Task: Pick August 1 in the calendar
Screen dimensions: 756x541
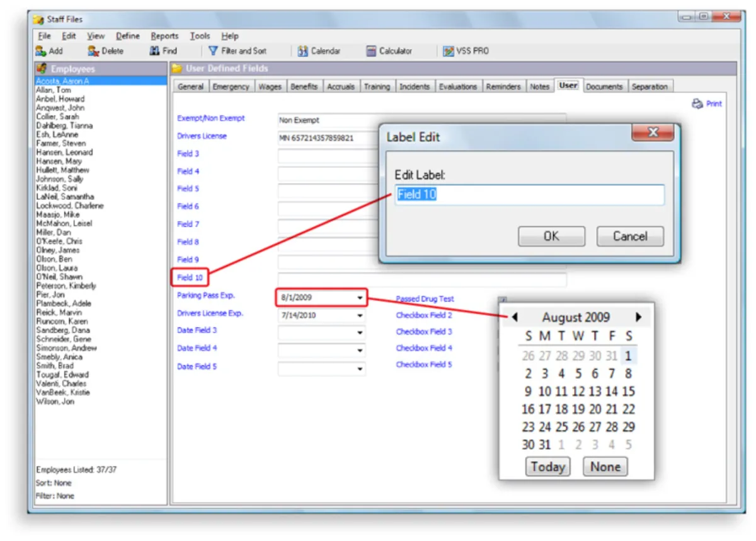Action: pos(628,356)
